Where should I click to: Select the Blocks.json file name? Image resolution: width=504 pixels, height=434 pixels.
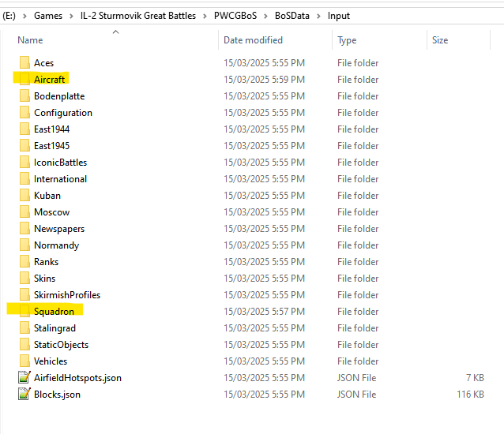click(57, 395)
